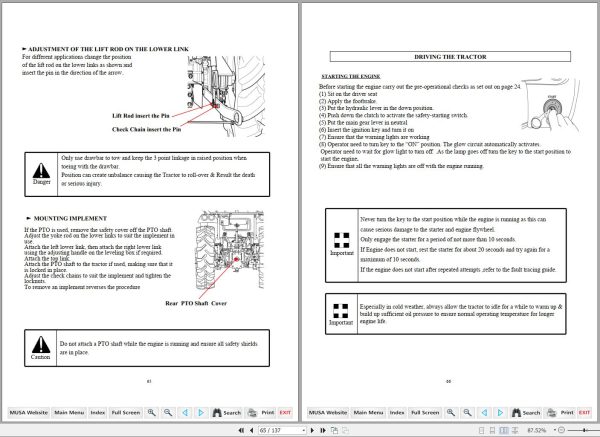Click the rear tractor PTO illustration
Image resolution: width=600 pixels, height=437 pixels.
pyautogui.click(x=230, y=250)
